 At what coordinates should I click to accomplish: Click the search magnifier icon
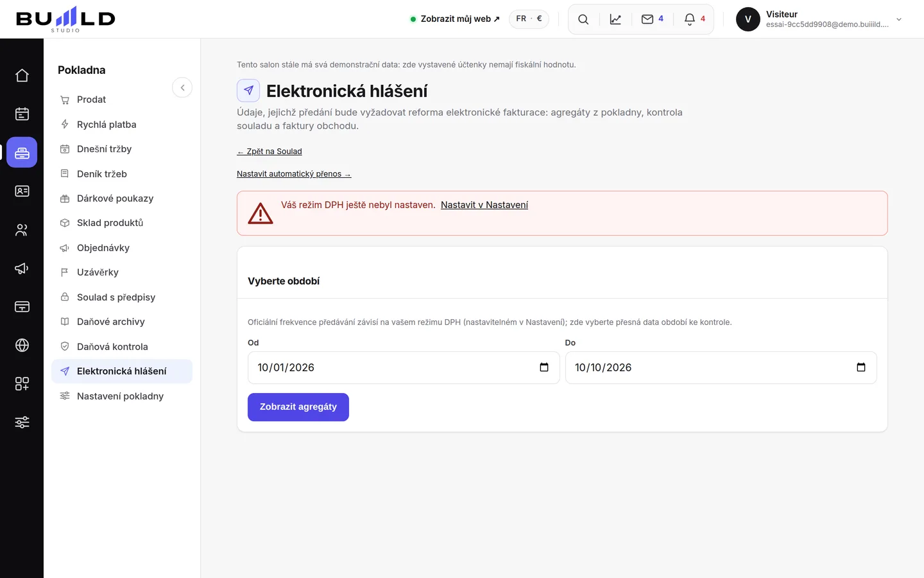(583, 19)
